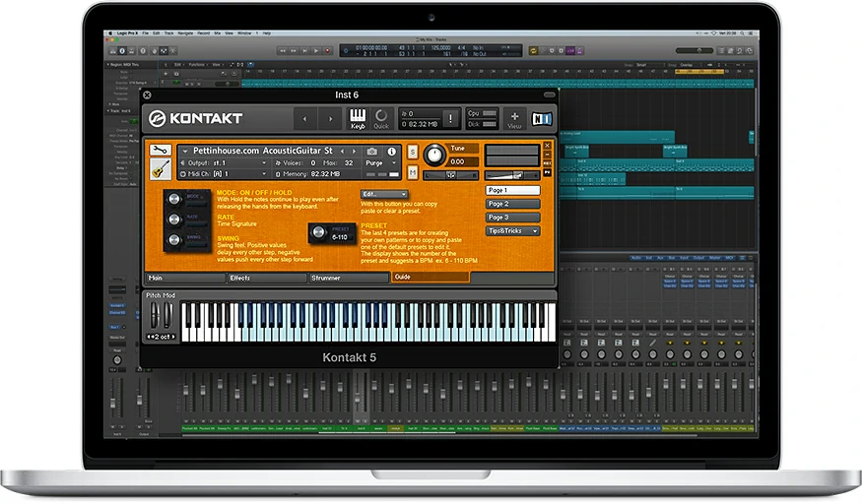Image resolution: width=862 pixels, height=504 pixels.
Task: Show guide Page 3
Action: pos(512,218)
